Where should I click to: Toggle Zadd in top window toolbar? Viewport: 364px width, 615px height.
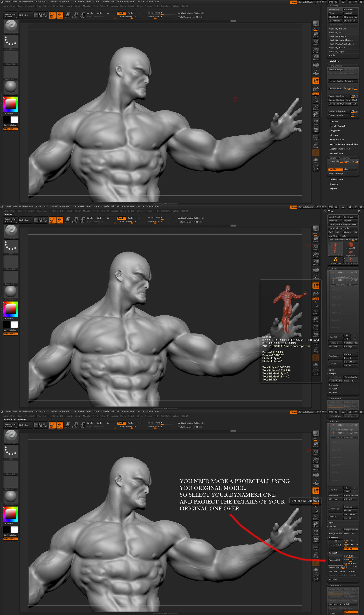click(x=122, y=13)
